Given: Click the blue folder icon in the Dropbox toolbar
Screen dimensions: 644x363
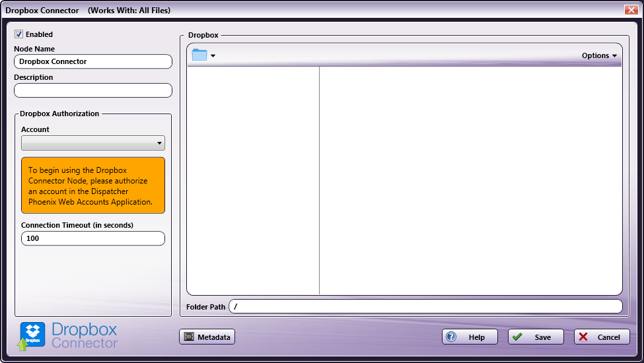Looking at the screenshot, I should pyautogui.click(x=199, y=55).
